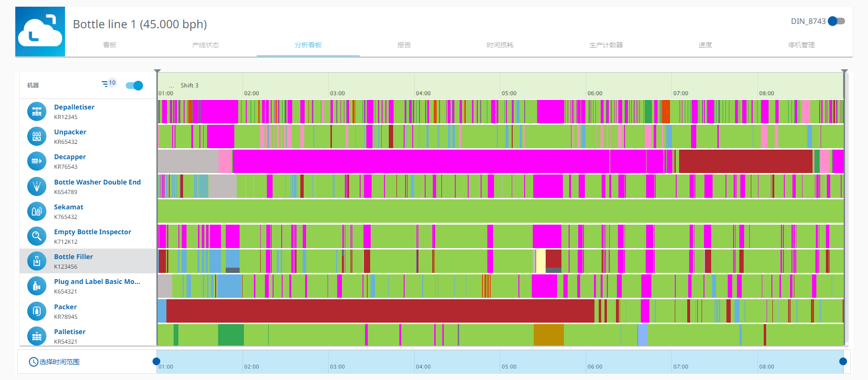The height and width of the screenshot is (380, 868).
Task: Click the Unpacker machine icon
Action: (x=37, y=136)
